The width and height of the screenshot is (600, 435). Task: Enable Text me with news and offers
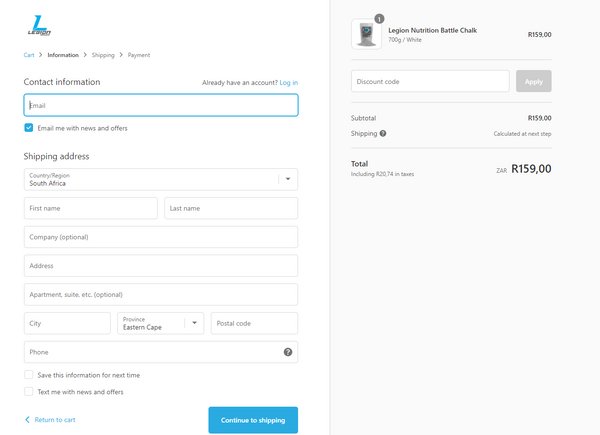[x=29, y=392]
